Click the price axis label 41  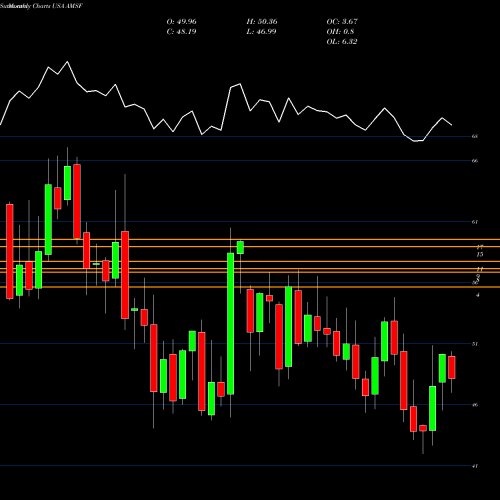(x=475, y=466)
